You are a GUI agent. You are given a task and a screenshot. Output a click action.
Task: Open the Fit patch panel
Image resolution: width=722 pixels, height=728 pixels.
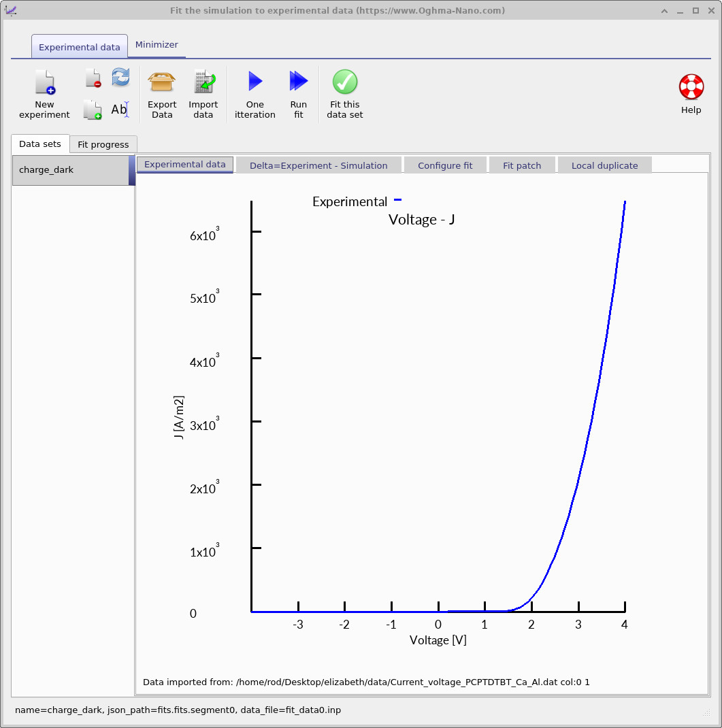pos(522,165)
